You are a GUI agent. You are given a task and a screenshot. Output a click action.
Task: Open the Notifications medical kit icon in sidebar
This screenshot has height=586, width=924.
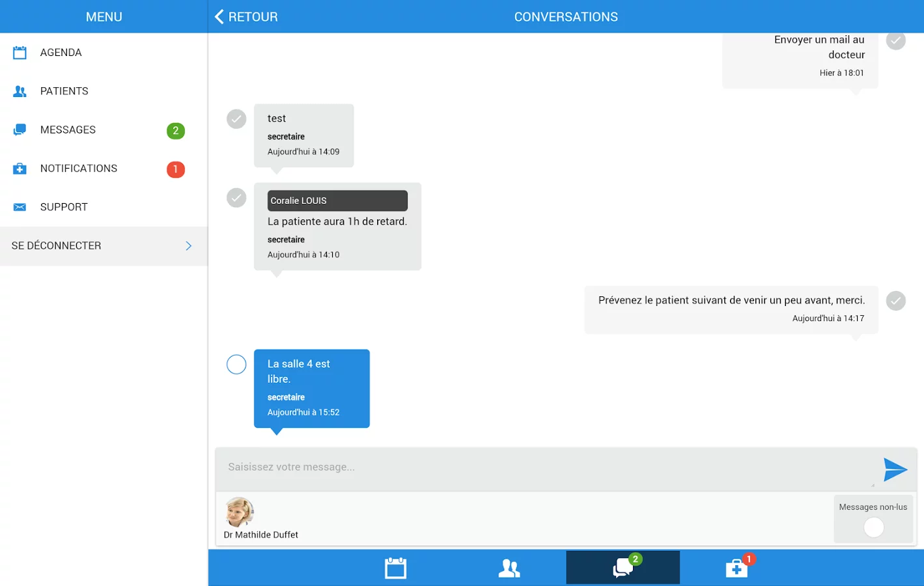click(x=20, y=168)
